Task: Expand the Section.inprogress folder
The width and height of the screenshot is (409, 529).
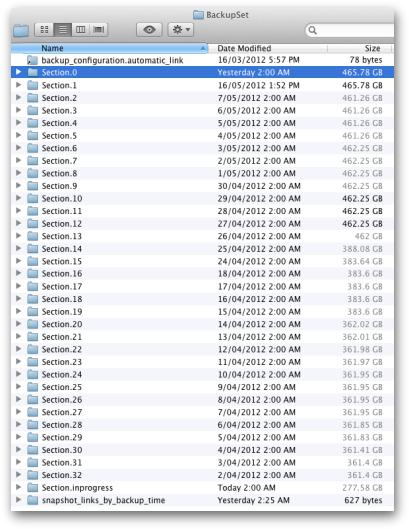Action: 19,487
